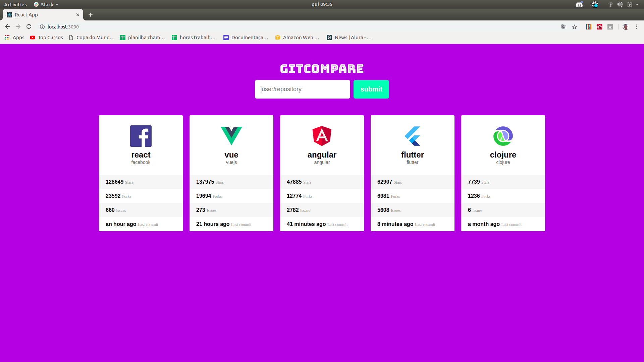Click the red browser extension icon
The height and width of the screenshot is (362, 644).
coord(599,27)
